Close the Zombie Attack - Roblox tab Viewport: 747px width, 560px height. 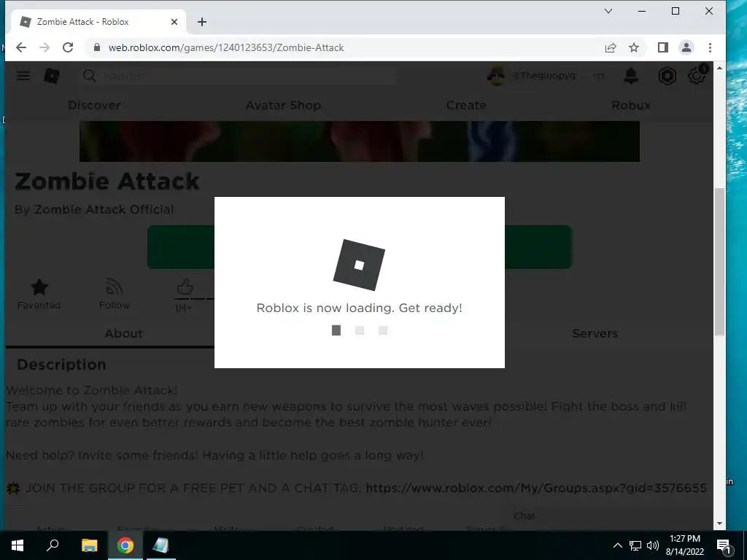point(174,22)
